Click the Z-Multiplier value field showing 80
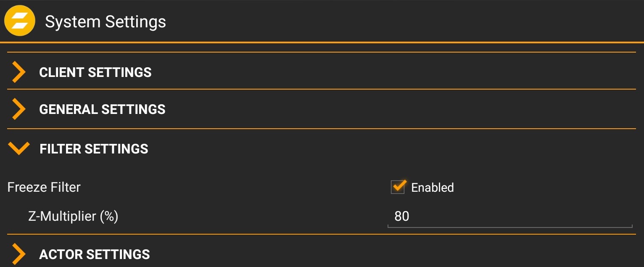Viewport: 644px width, 267px height. point(462,216)
